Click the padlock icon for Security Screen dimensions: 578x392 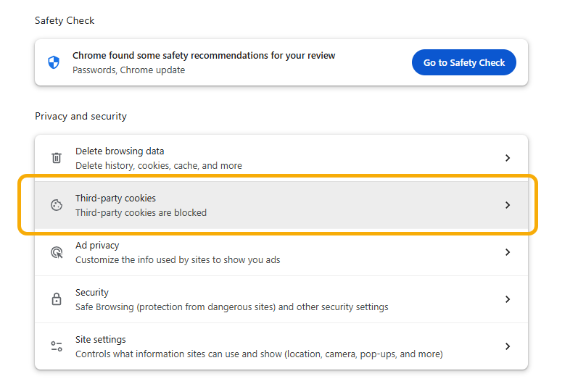57,299
